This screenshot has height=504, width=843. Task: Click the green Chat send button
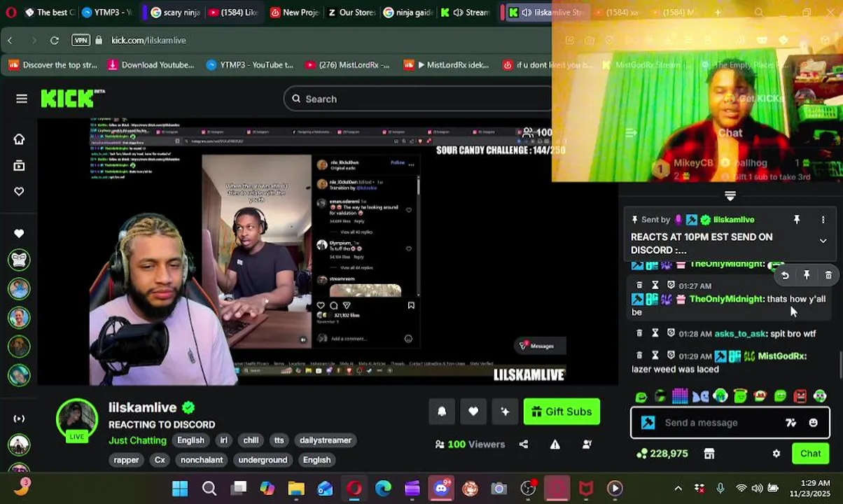coord(810,454)
